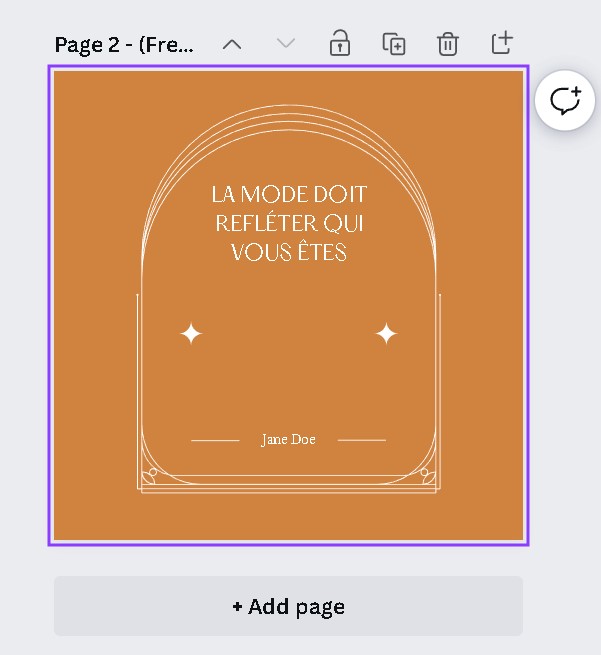Select the line right of Jane Doe
This screenshot has height=655, width=601.
pos(362,440)
